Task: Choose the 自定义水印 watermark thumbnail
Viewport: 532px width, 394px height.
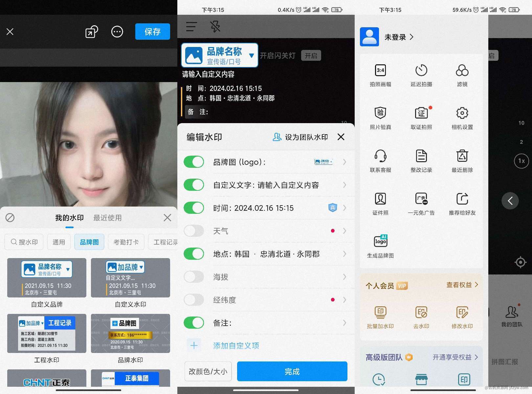Action: coord(130,278)
